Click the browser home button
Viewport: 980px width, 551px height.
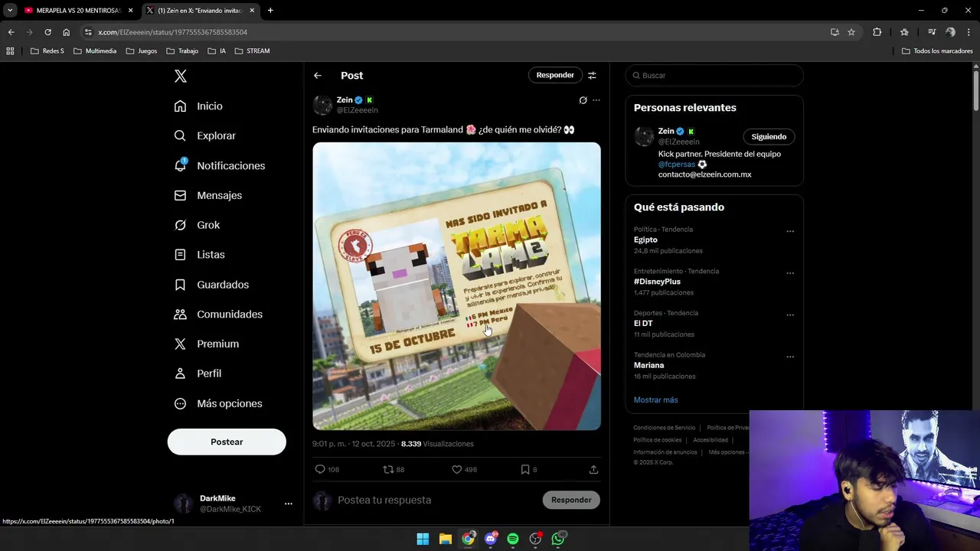point(66,32)
